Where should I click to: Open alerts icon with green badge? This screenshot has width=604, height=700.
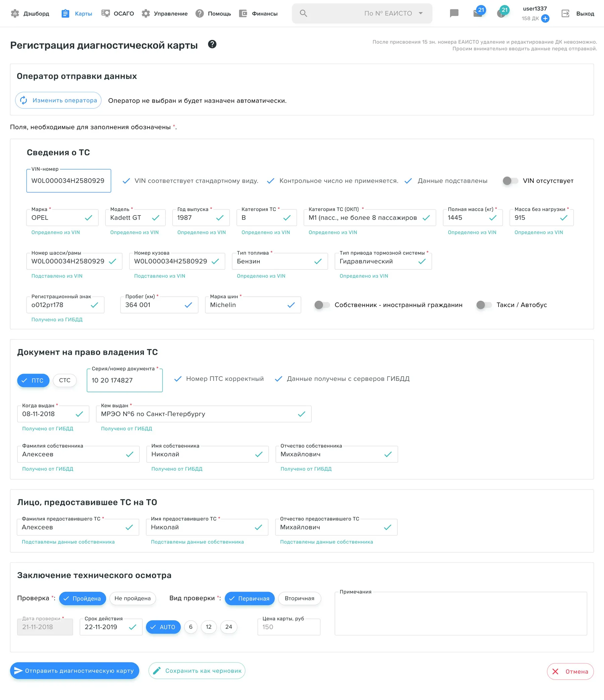pyautogui.click(x=502, y=13)
